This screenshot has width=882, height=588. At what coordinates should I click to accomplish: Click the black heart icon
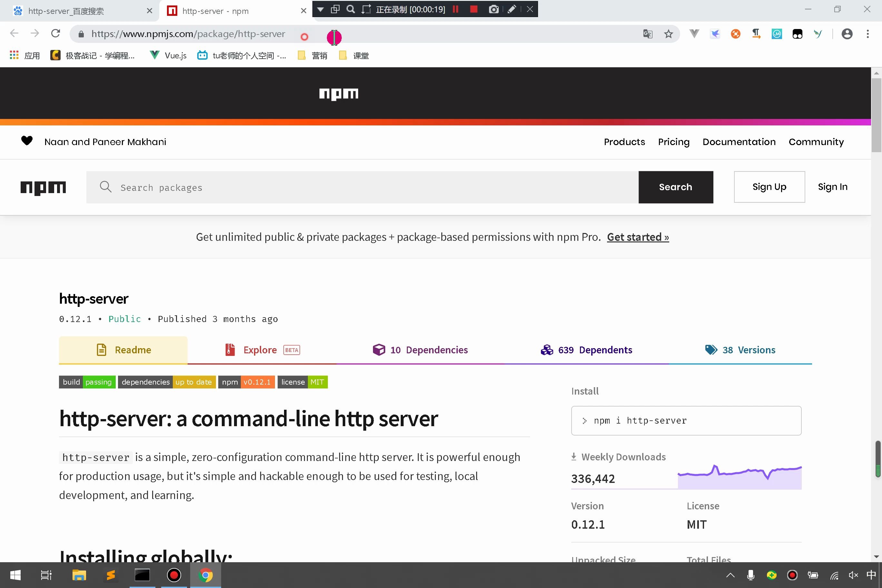click(27, 141)
